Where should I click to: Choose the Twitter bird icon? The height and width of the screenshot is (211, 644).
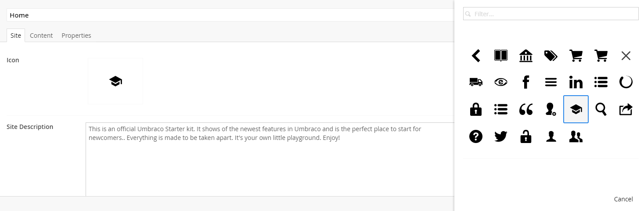tap(501, 136)
